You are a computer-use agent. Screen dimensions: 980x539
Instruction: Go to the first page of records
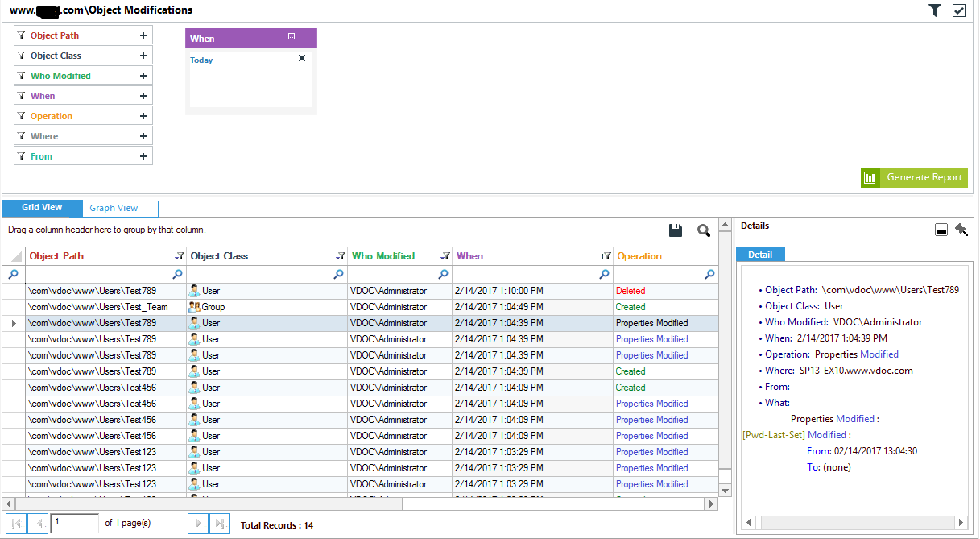(x=16, y=524)
